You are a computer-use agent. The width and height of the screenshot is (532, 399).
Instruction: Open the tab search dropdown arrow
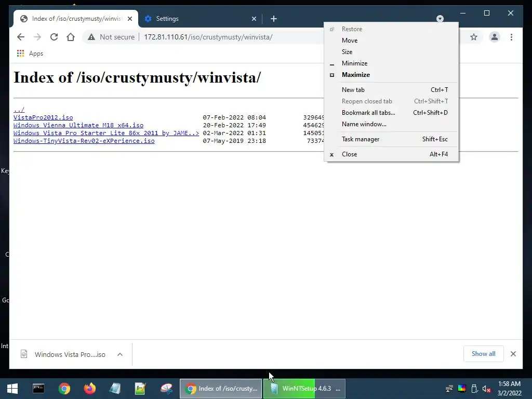coord(440,19)
